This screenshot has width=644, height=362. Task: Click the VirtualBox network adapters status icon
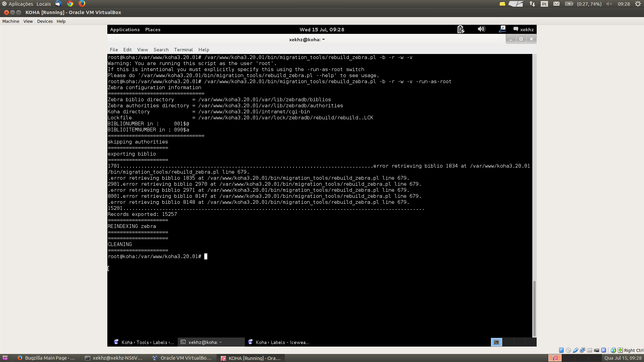click(582, 350)
